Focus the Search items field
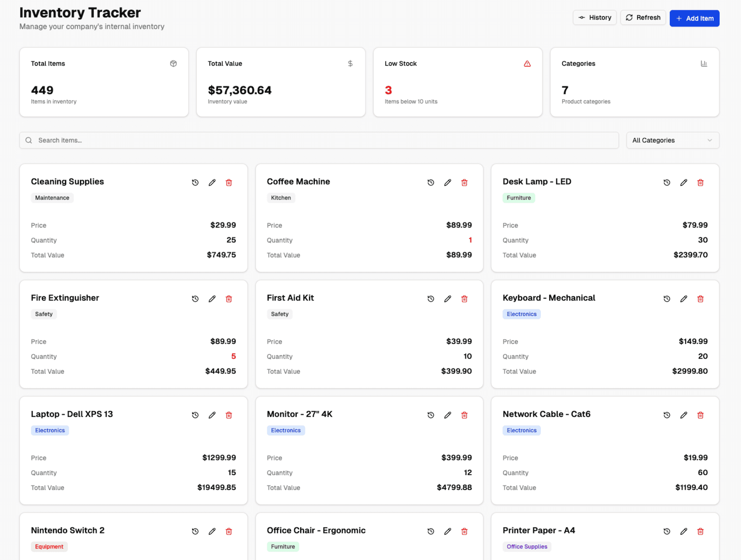 click(319, 140)
